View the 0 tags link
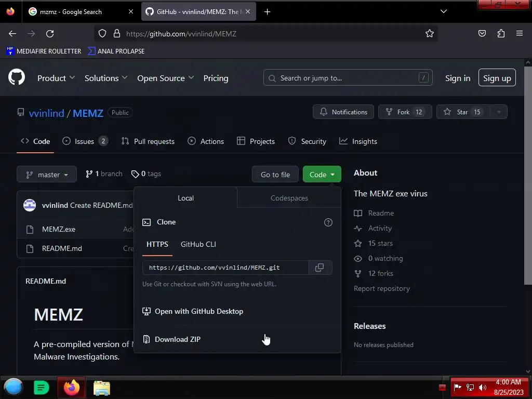The image size is (532, 399). coord(146,174)
